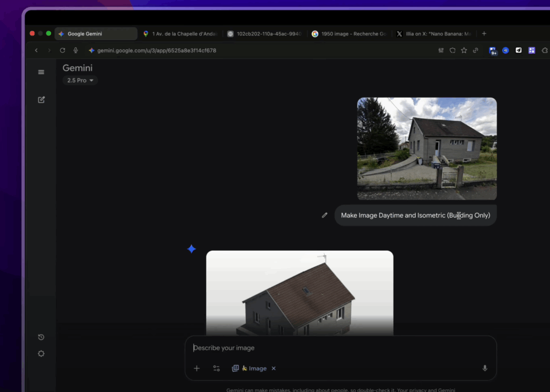Click the blue Gemini sparkle response icon
The image size is (550, 392).
click(191, 249)
